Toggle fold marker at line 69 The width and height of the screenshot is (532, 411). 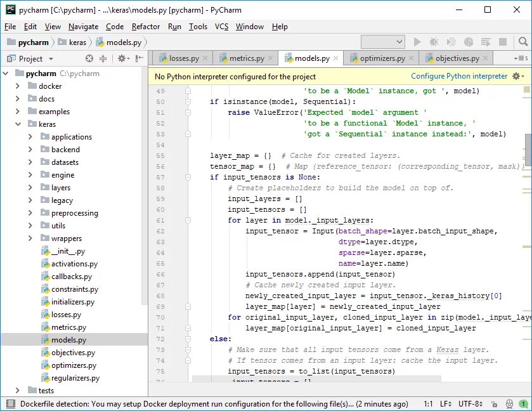click(188, 306)
